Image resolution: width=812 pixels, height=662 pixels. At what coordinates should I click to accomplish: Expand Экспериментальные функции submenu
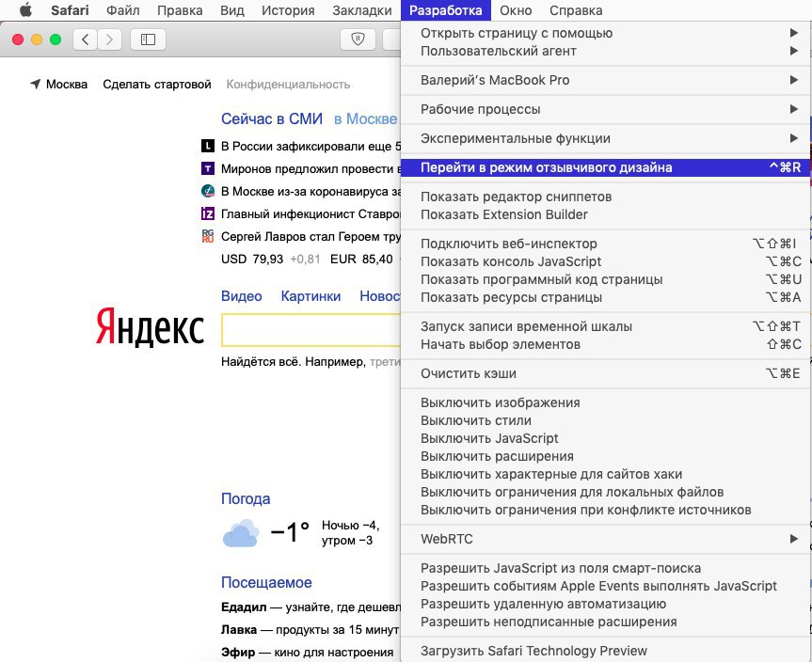[x=605, y=138]
